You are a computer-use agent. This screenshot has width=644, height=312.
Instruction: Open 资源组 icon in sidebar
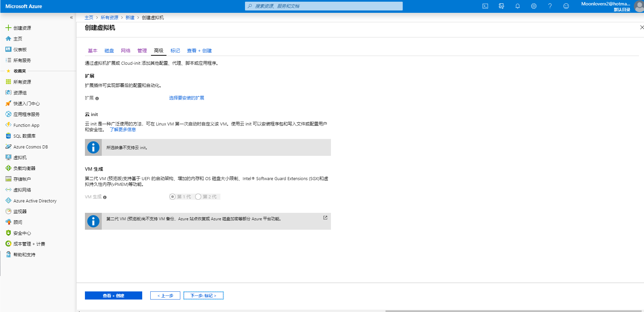coord(8,92)
